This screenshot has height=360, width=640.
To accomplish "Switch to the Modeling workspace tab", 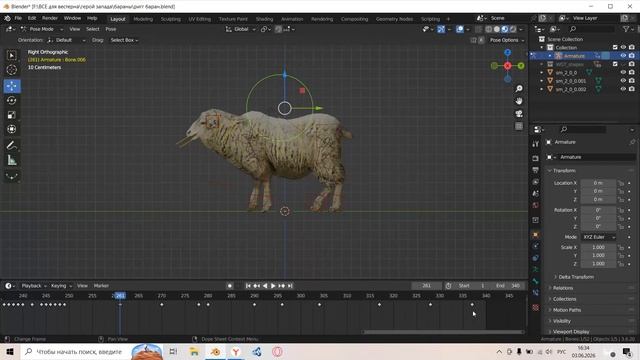I will click(143, 19).
